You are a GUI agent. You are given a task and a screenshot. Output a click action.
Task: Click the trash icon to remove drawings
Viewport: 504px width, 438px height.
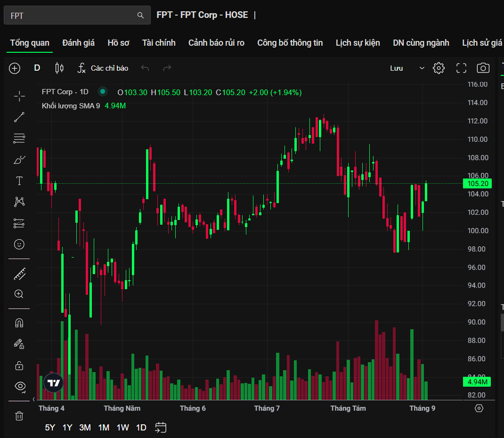19,416
